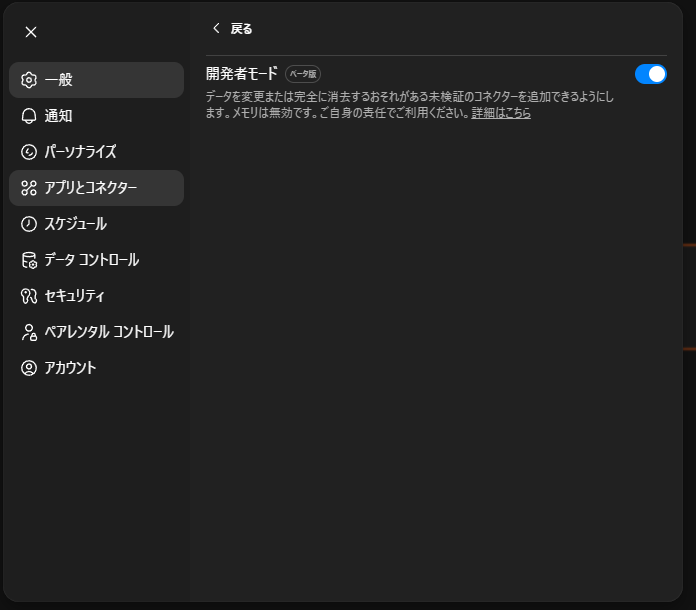The image size is (696, 610).
Task: Open データ コントロール settings
Action: pyautogui.click(x=96, y=260)
